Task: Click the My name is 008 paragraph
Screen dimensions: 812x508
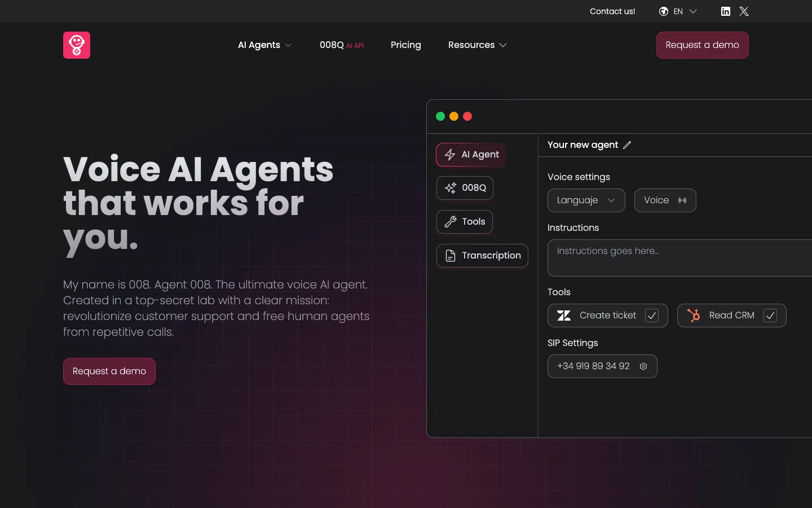Action: coord(217,308)
